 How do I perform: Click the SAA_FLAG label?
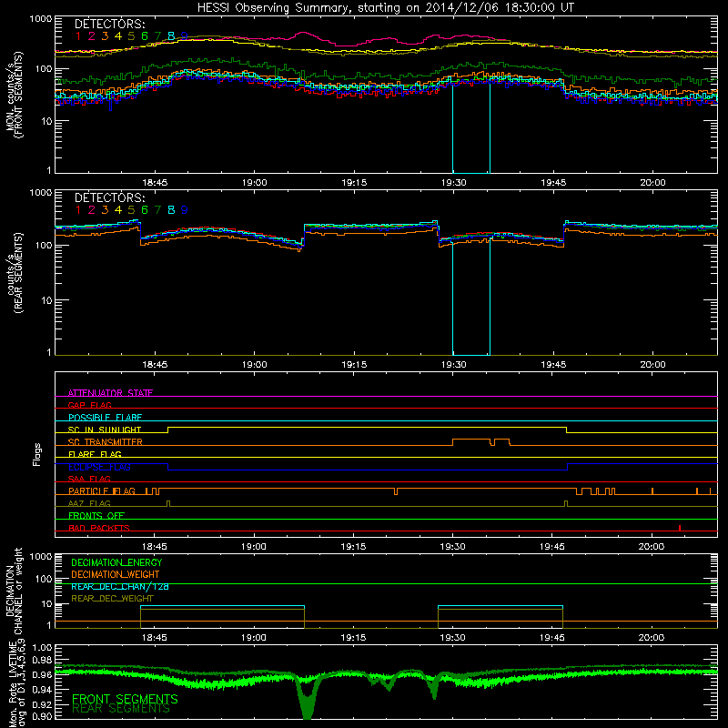tap(89, 479)
